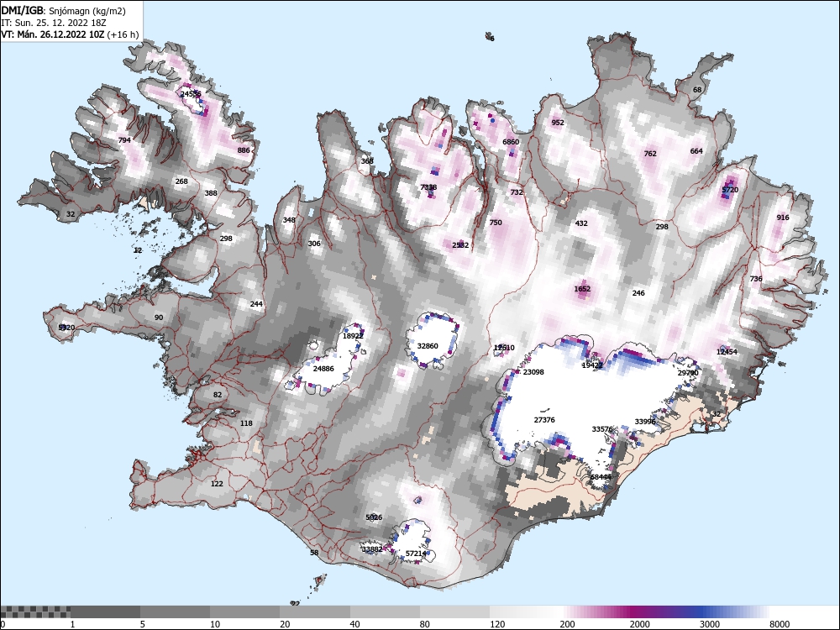Click the 12454 value label
Viewport: 840px width, 630px height.
pyautogui.click(x=727, y=352)
